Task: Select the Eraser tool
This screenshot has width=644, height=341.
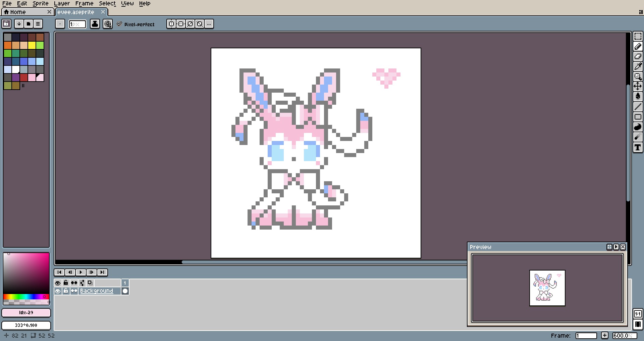Action: [x=638, y=56]
